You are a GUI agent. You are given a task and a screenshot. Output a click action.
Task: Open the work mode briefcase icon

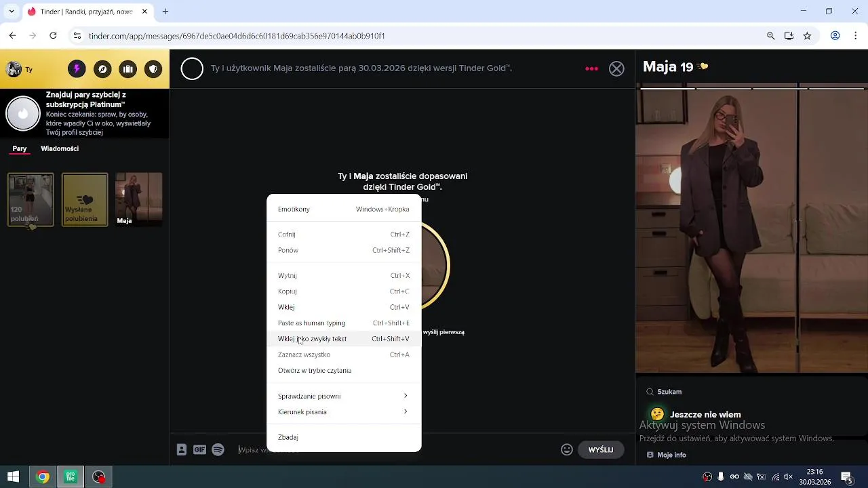[127, 69]
